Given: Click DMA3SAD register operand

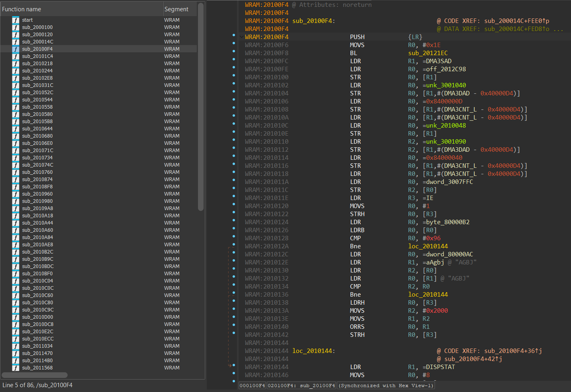Looking at the screenshot, I should (439, 61).
